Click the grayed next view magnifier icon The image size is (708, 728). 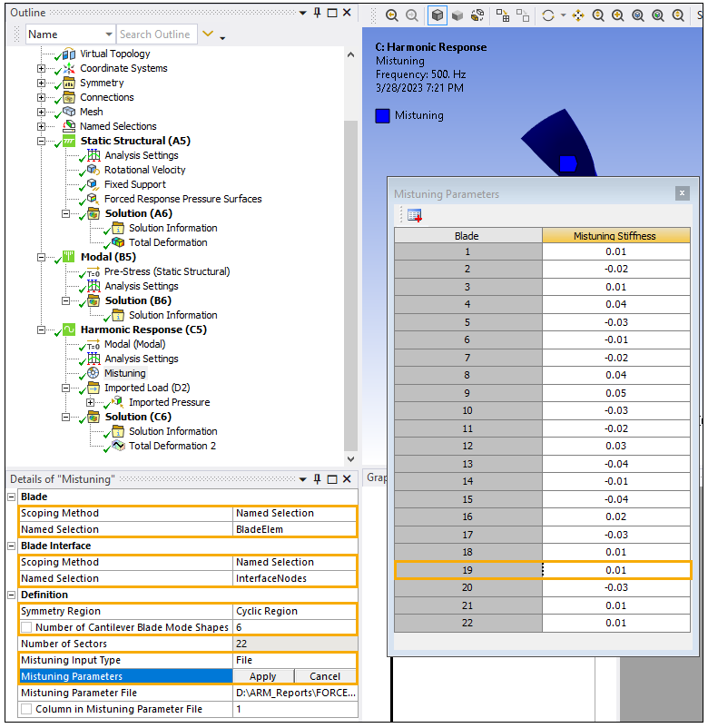point(412,15)
